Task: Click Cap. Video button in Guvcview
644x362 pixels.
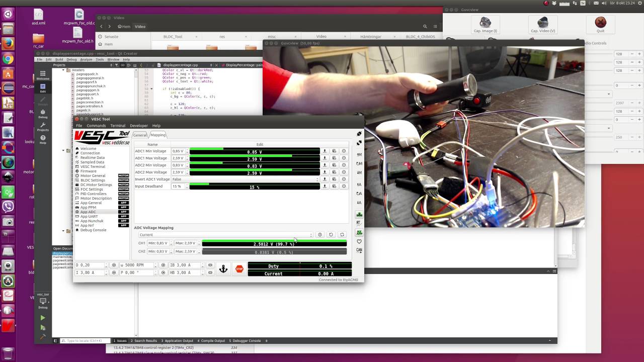Action: (x=542, y=24)
